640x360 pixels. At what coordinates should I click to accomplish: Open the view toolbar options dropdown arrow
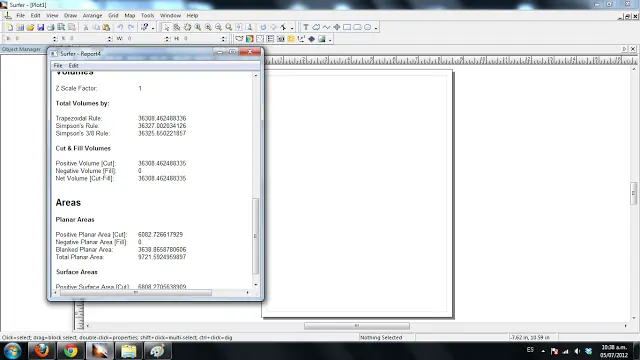pyautogui.click(x=292, y=28)
